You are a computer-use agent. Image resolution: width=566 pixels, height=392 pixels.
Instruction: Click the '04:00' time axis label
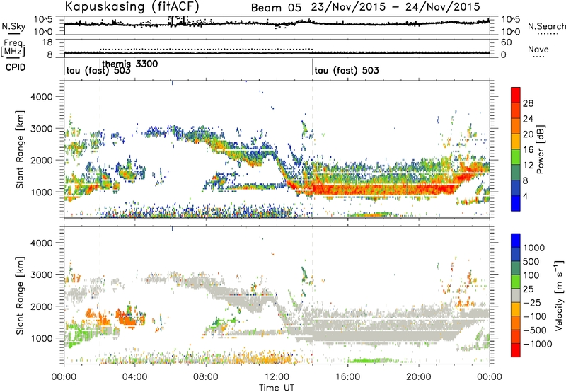point(134,377)
